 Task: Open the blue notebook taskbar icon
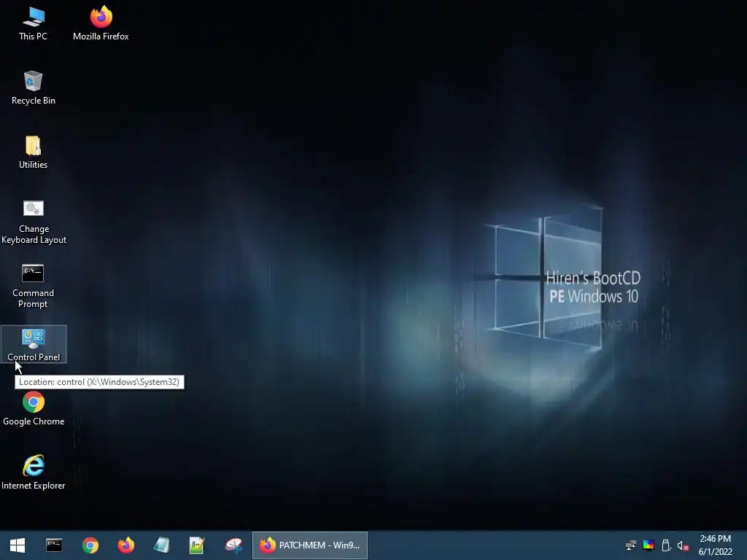point(161,545)
